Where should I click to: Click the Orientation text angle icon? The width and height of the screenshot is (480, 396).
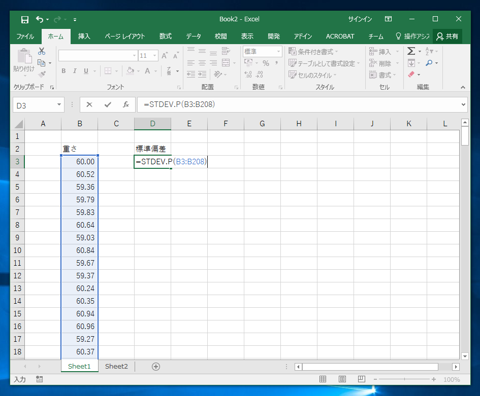point(217,74)
